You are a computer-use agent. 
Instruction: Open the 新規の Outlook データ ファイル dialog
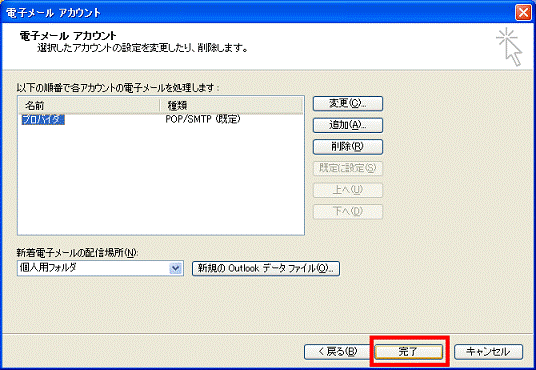click(x=266, y=268)
